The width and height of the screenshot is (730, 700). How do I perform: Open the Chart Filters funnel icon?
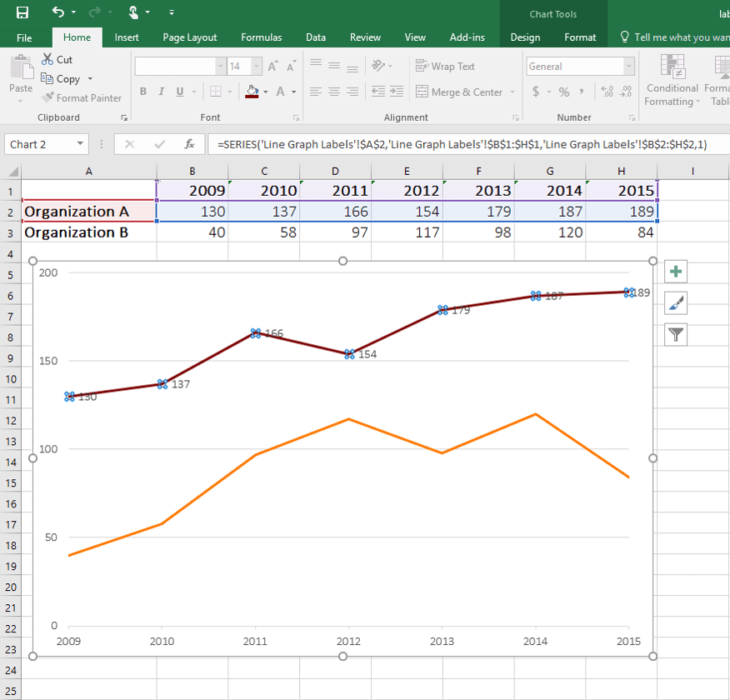(x=676, y=335)
